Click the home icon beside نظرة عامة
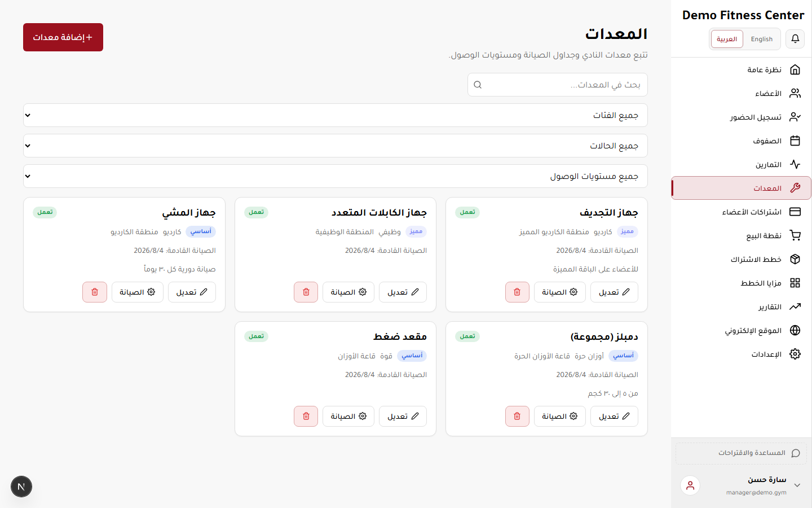The height and width of the screenshot is (508, 812). [795, 69]
